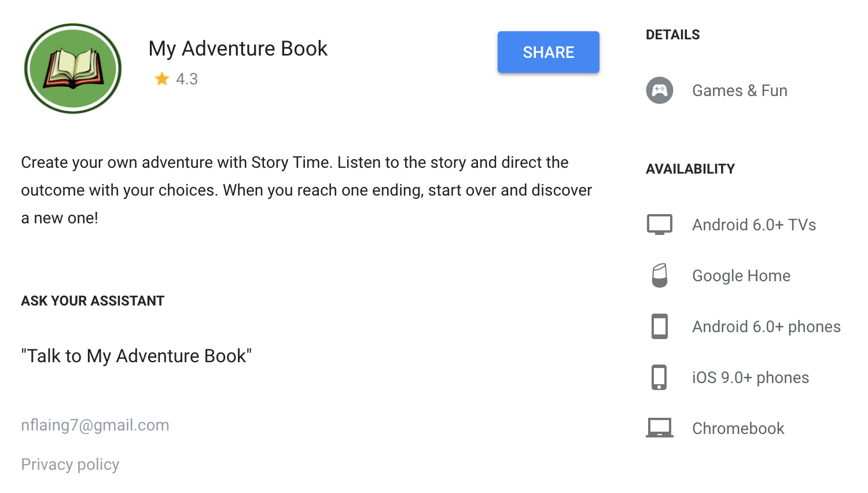Click the iOS 9.0+ phones label

(x=751, y=377)
